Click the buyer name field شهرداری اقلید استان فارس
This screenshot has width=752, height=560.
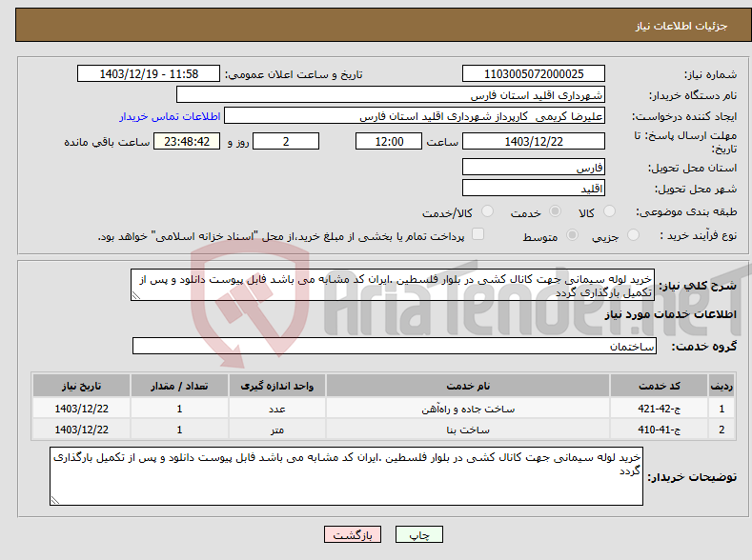click(x=391, y=95)
